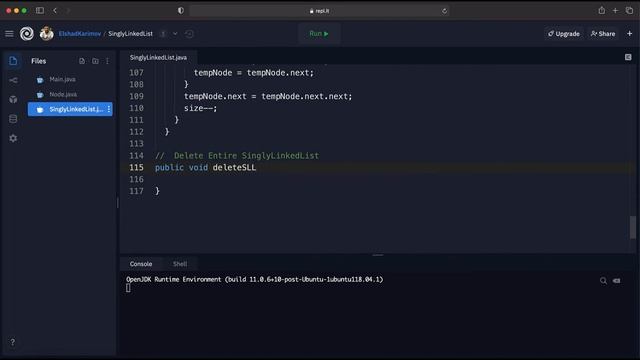Click on size-- statement line 110
This screenshot has width=640, height=360.
coord(200,108)
